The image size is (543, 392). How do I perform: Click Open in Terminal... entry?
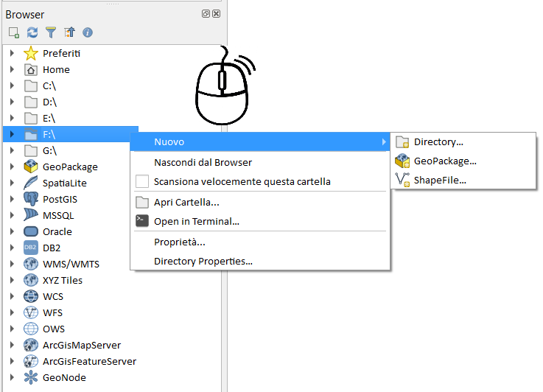[197, 221]
